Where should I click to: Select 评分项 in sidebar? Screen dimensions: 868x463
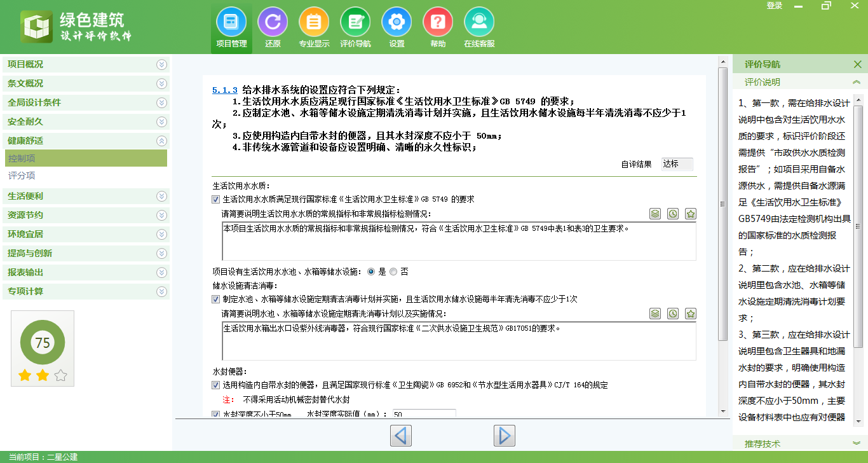pyautogui.click(x=86, y=176)
